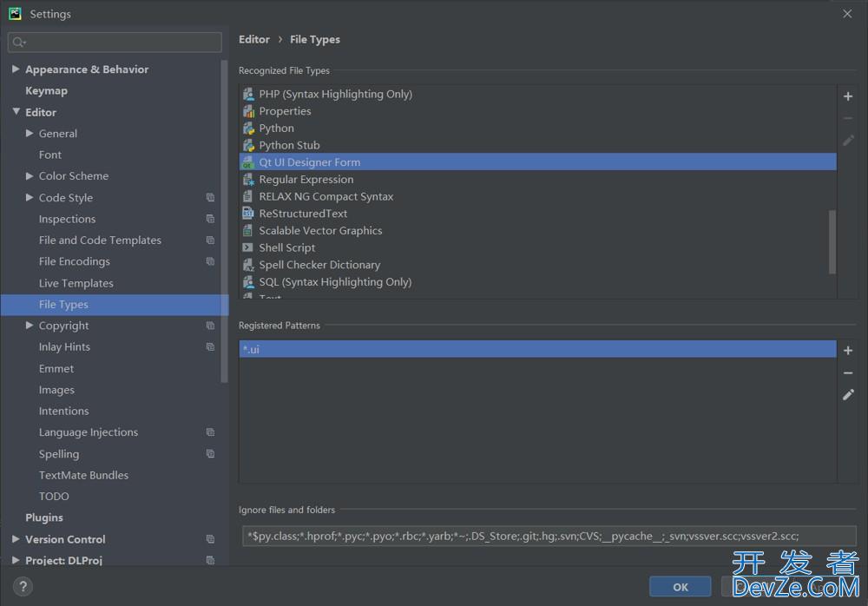Click the settings tree scrollbar

(x=224, y=221)
